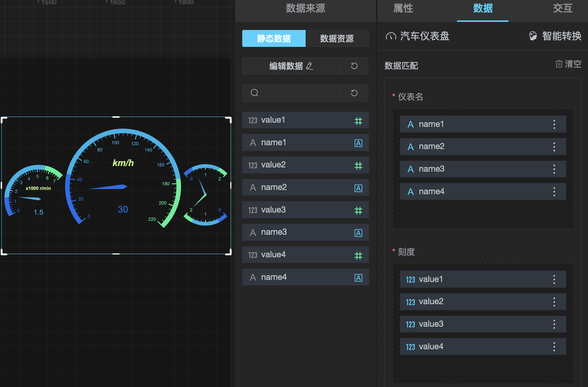Select the name2 field in data source list
Screen dimensions: 588x387
306,188
